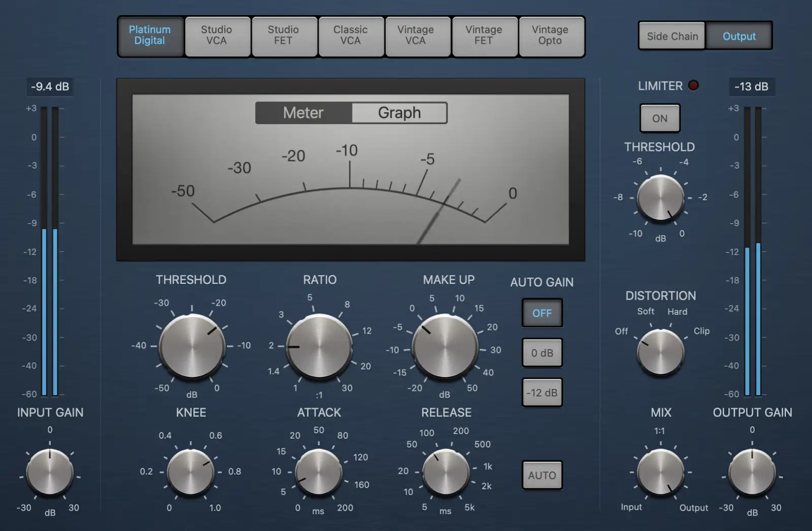Screen dimensions: 812x531
Task: Click the Knee knob
Action: [191, 472]
